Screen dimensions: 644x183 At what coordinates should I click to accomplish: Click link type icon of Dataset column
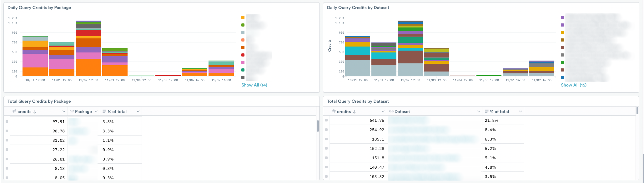[391, 111]
